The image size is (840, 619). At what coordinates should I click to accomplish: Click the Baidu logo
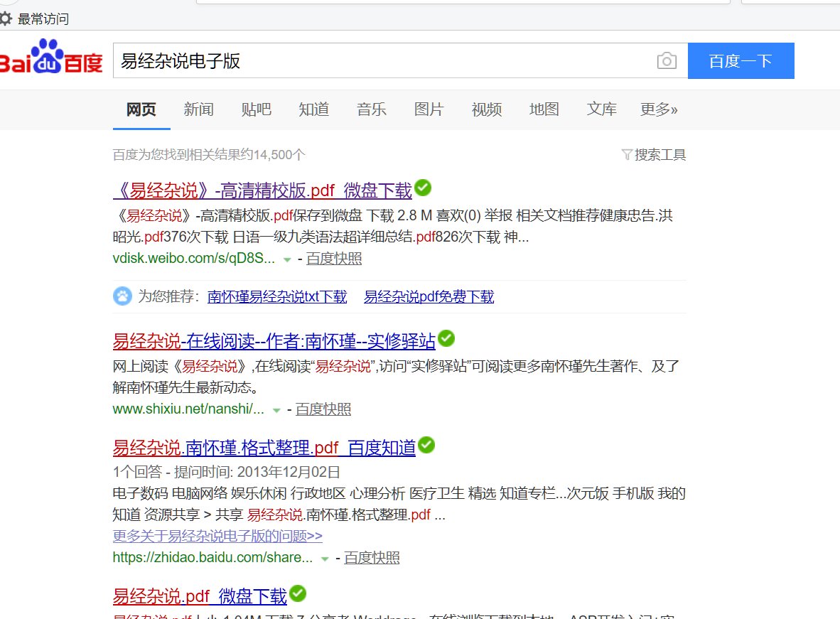(51, 60)
